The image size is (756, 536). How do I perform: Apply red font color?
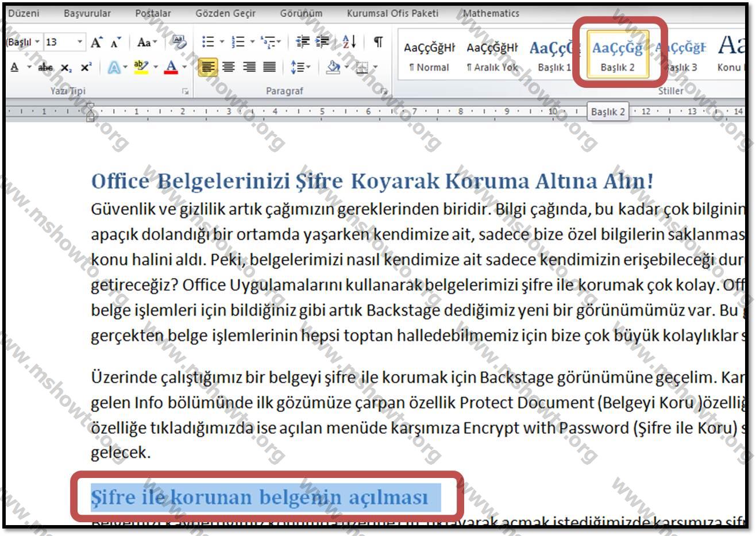pos(171,68)
